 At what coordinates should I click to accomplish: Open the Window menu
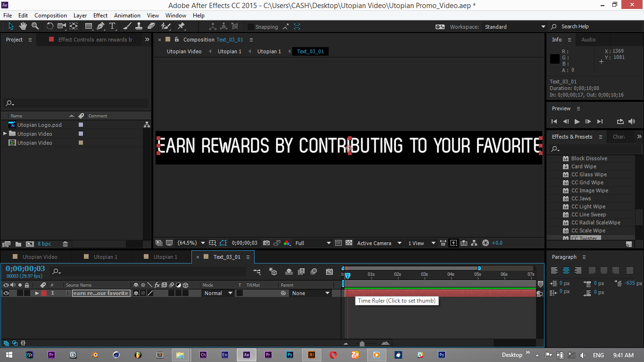(x=176, y=16)
